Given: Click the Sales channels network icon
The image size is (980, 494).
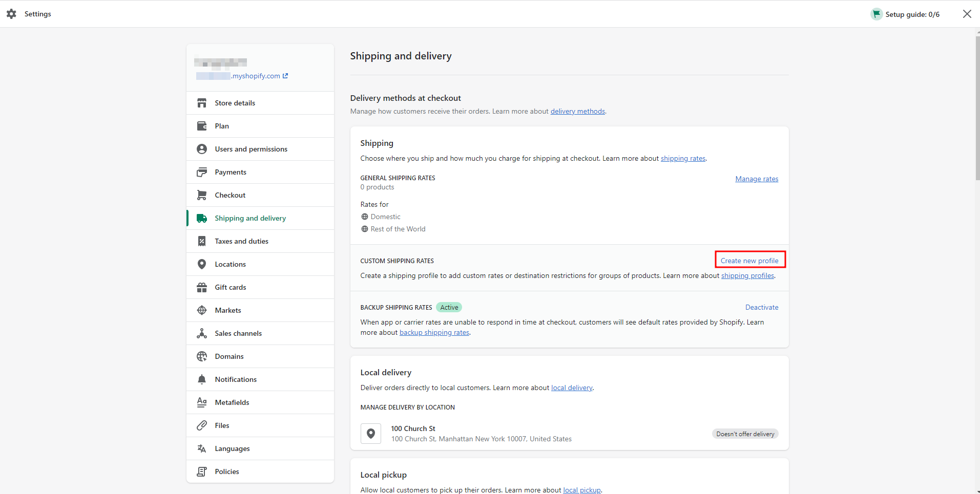Looking at the screenshot, I should pos(202,333).
